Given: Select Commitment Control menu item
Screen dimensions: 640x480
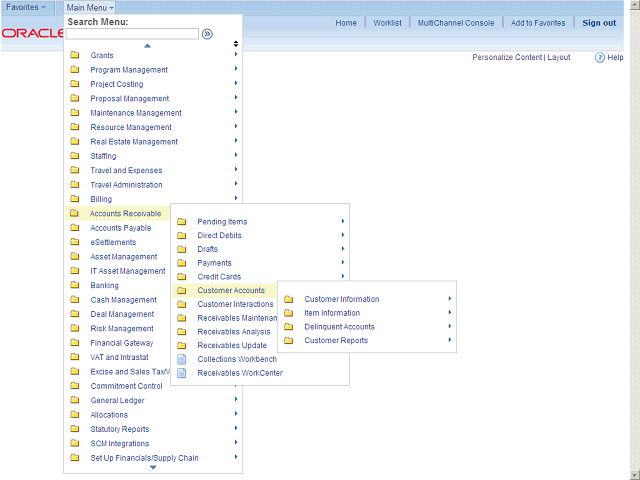Looking at the screenshot, I should [126, 386].
